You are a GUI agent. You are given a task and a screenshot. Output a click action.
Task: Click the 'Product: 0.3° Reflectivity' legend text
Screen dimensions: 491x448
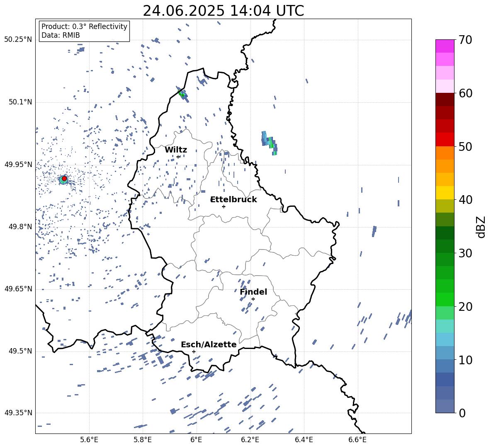pyautogui.click(x=84, y=26)
